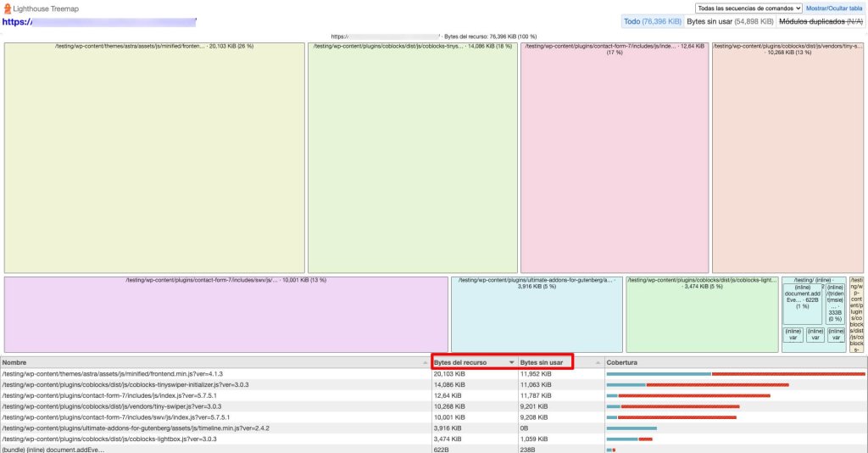Click the 3,916 KiB resource bytes cell

point(475,428)
